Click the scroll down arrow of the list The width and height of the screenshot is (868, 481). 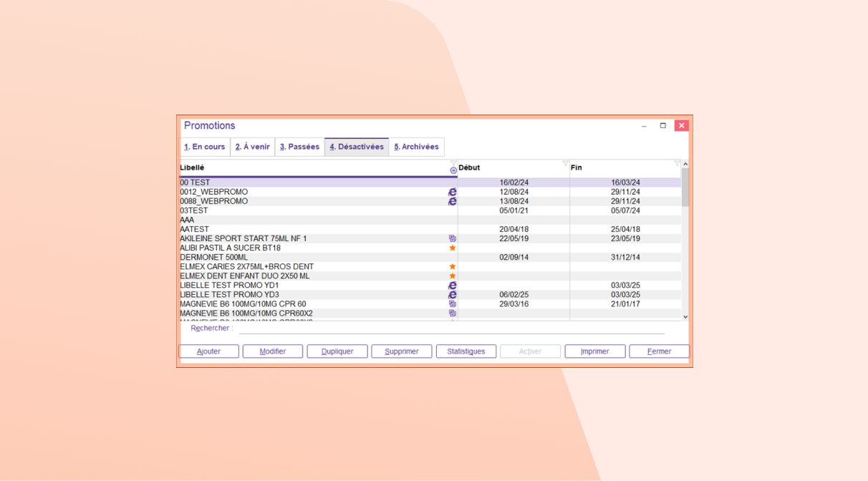[x=685, y=316]
